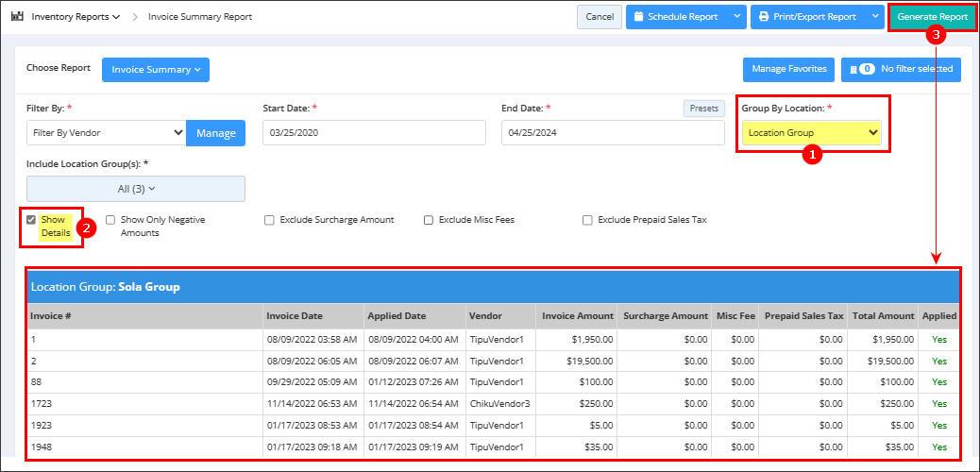Click the Misc Fee column header

point(735,316)
